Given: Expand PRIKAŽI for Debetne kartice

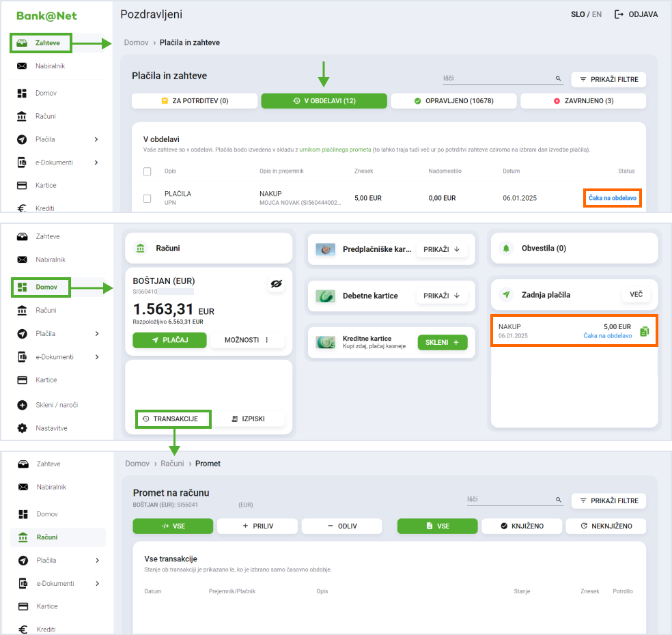Looking at the screenshot, I should [x=442, y=296].
